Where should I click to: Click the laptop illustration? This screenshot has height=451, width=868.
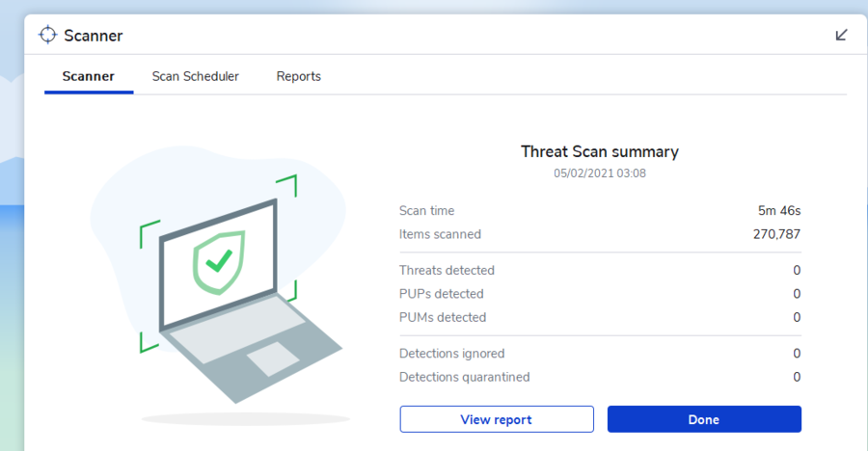pyautogui.click(x=243, y=299)
